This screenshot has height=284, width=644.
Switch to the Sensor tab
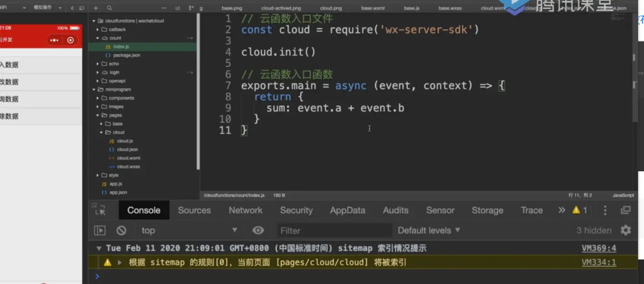pos(440,210)
